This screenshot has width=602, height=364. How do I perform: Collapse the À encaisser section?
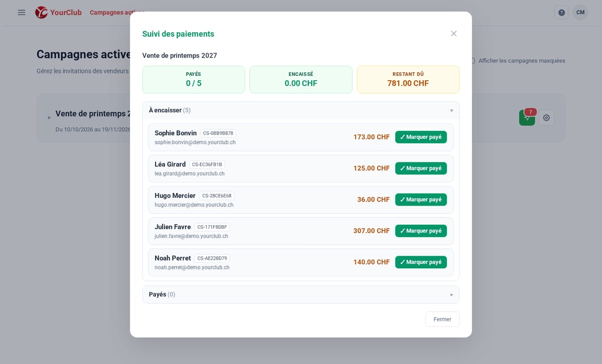pos(301,110)
